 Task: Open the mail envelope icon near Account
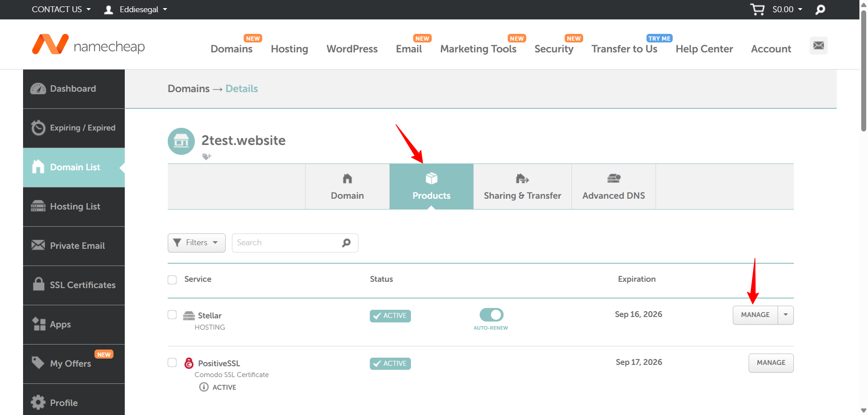819,46
